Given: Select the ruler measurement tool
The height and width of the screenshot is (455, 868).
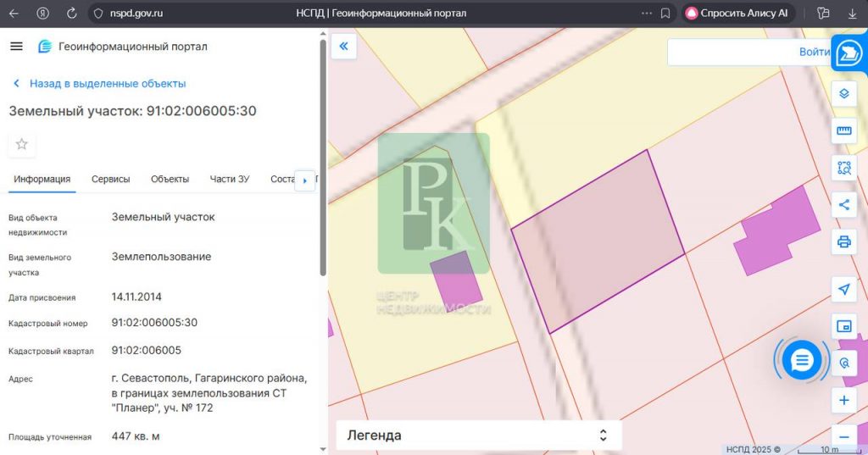Looking at the screenshot, I should tap(843, 130).
